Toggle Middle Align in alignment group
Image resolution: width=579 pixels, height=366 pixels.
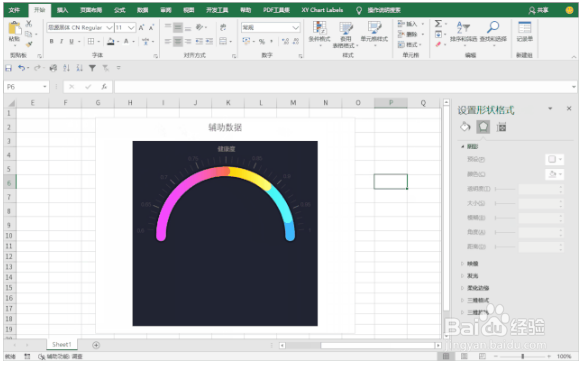click(178, 27)
